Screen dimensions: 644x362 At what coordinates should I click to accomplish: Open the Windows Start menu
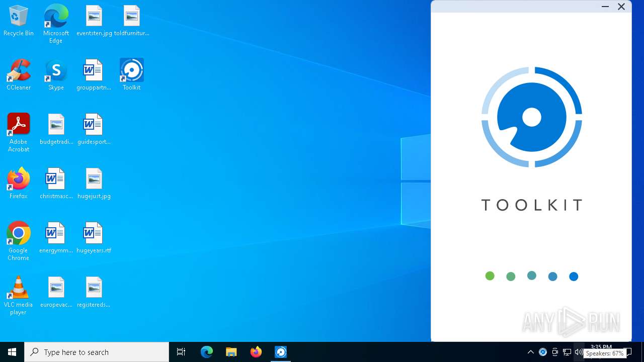pos(12,352)
